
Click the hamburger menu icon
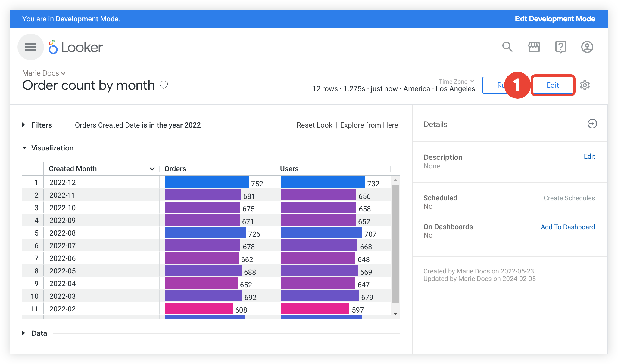(x=30, y=47)
